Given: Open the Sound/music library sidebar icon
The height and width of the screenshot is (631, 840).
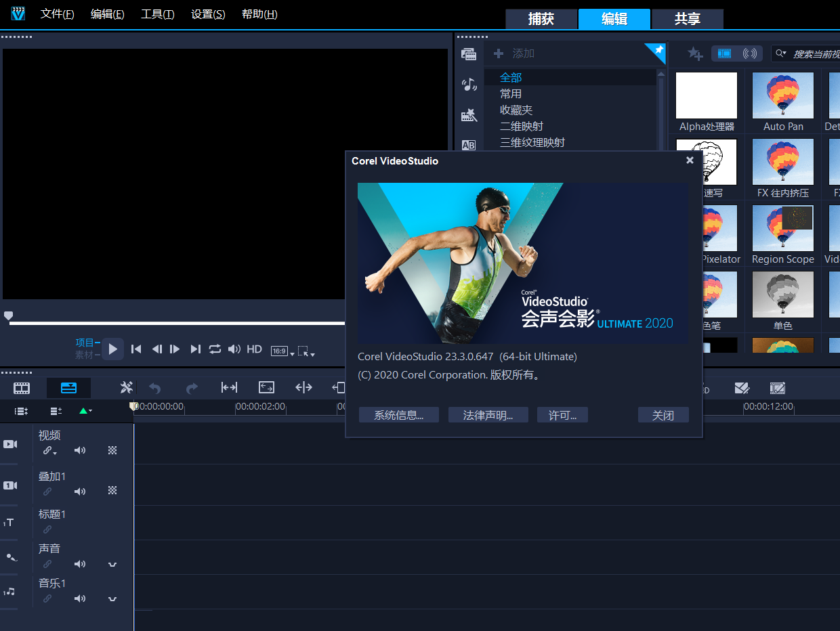Looking at the screenshot, I should (x=469, y=85).
